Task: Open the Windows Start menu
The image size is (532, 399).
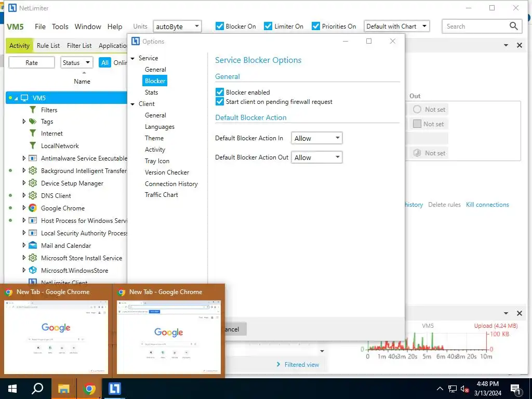Action: 12,389
